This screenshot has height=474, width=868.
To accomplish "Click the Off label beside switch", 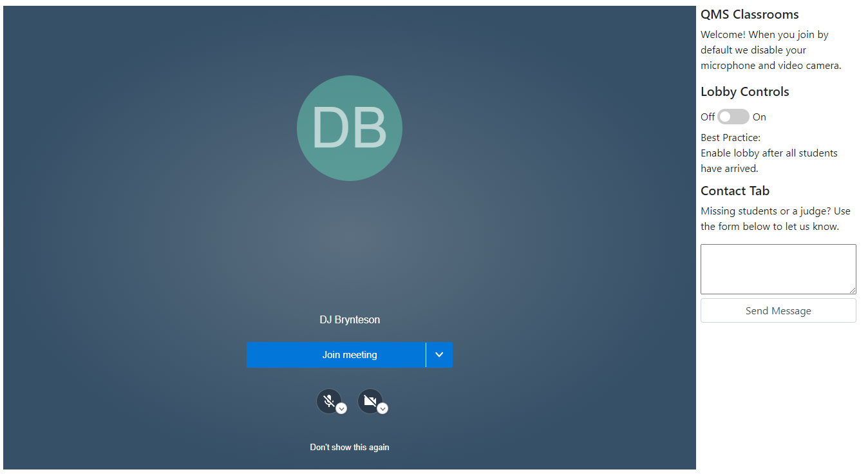I will point(708,117).
